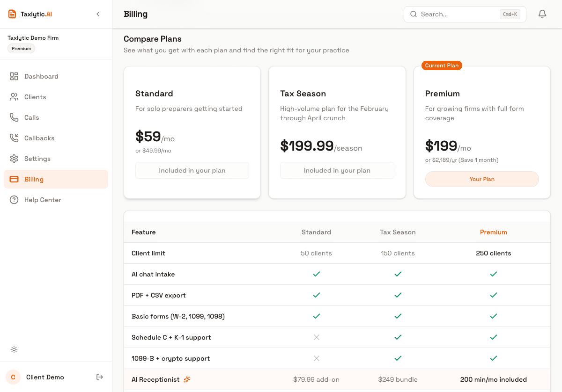
Task: Click the Current Plan badge on Premium
Action: [441, 65]
